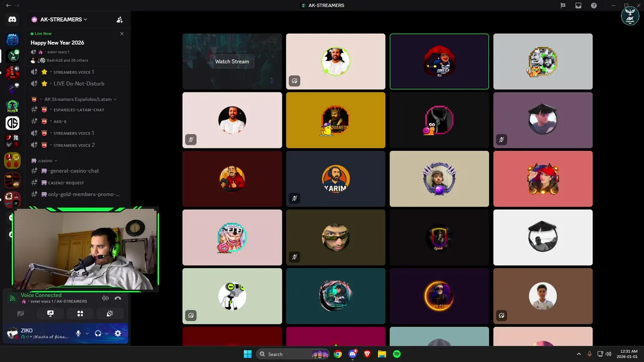
Task: Join LIVE Do-Not-Disturb voice channel
Action: coord(78,83)
